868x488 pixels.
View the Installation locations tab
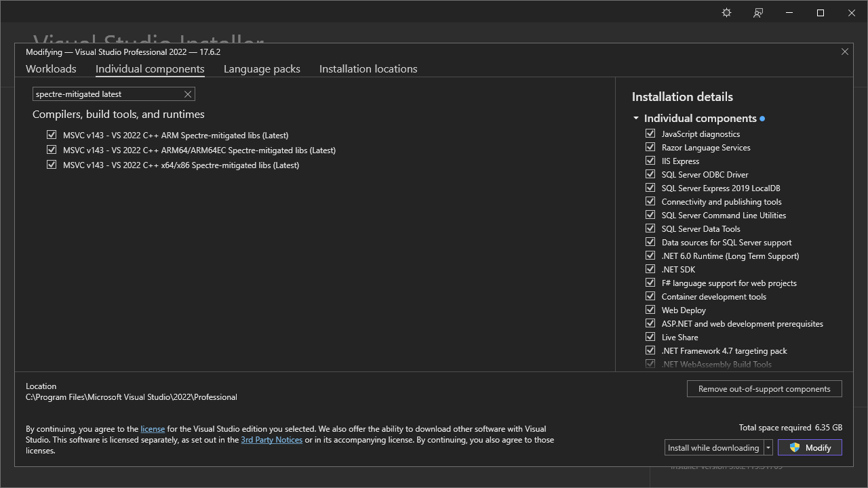click(368, 68)
